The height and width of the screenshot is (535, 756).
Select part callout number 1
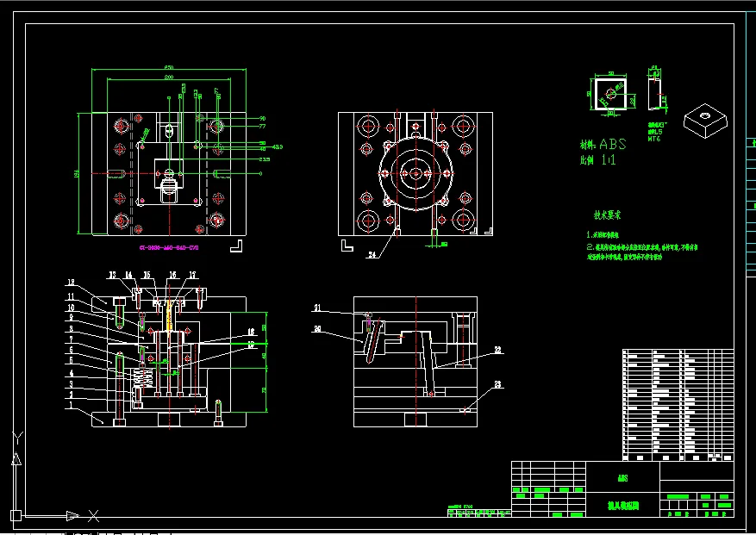point(71,406)
